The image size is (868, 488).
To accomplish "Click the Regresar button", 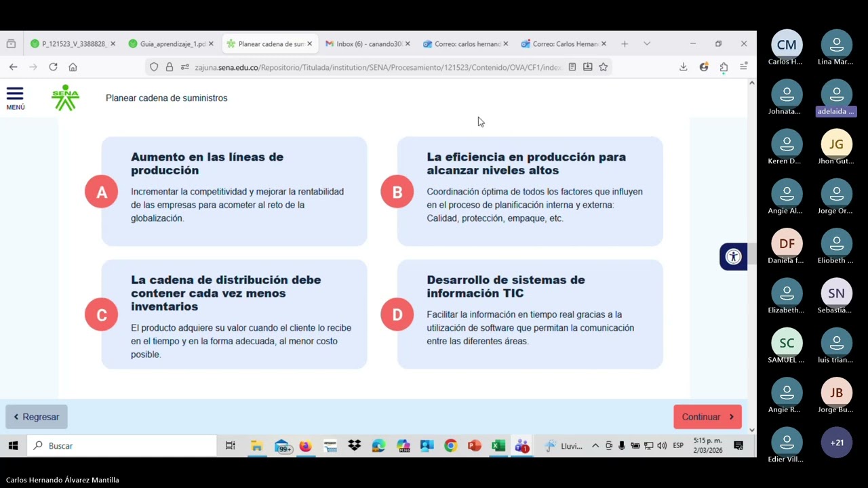I will [x=37, y=417].
